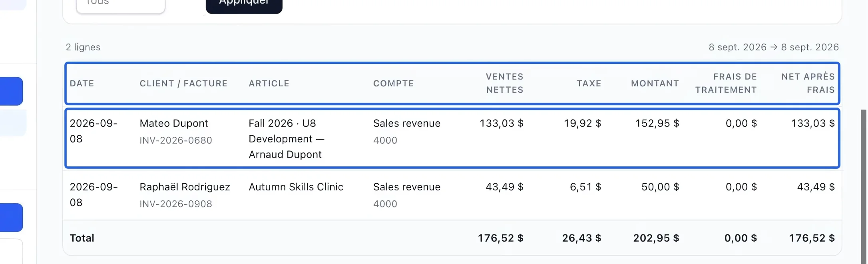Click the CLIENT / FACTURE column header
Screen dimensions: 868x264
(x=183, y=83)
